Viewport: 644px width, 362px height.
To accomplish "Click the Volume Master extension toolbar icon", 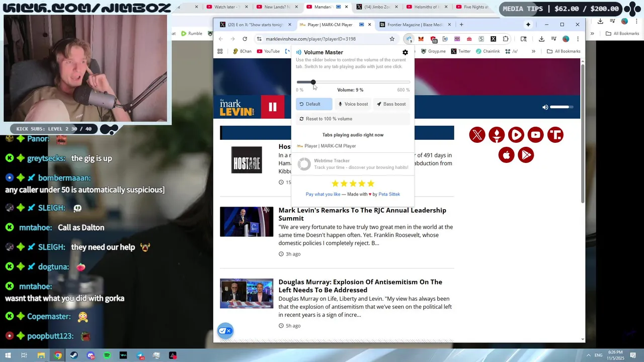I will 409,39.
